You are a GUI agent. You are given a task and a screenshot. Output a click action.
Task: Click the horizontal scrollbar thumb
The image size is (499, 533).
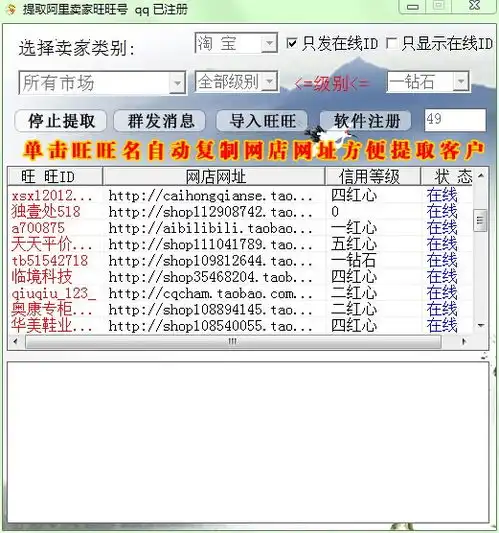(x=233, y=341)
